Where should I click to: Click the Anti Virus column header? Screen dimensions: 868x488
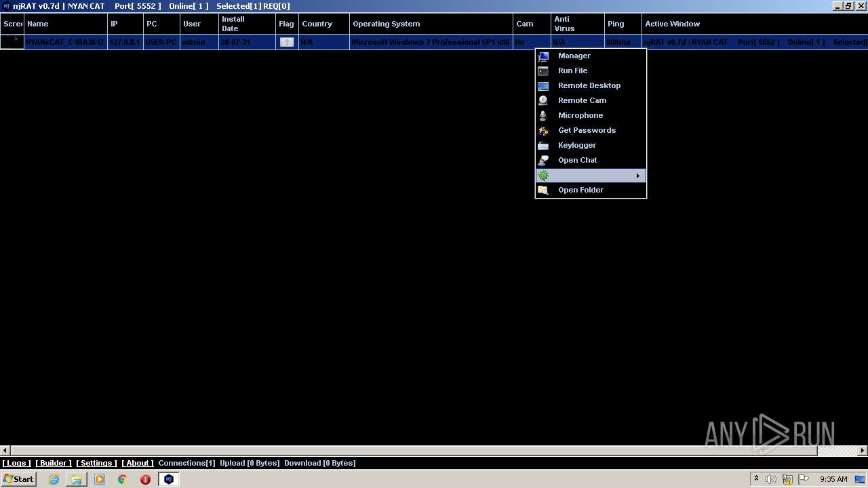coord(577,24)
